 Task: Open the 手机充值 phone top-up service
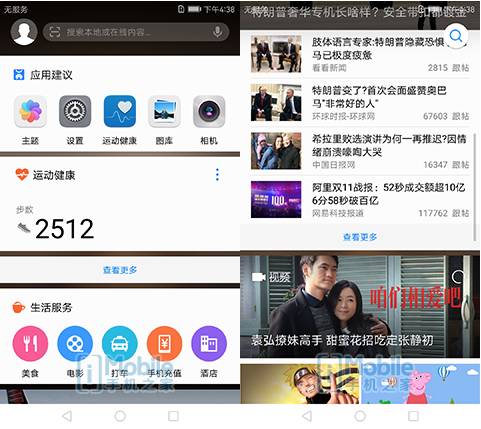click(x=164, y=344)
